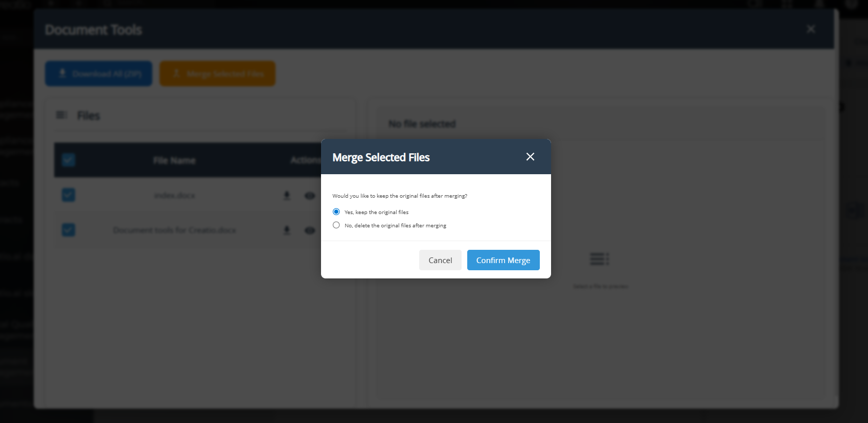868x423 pixels.
Task: Choose 'No, delete the original files' option
Action: (336, 225)
